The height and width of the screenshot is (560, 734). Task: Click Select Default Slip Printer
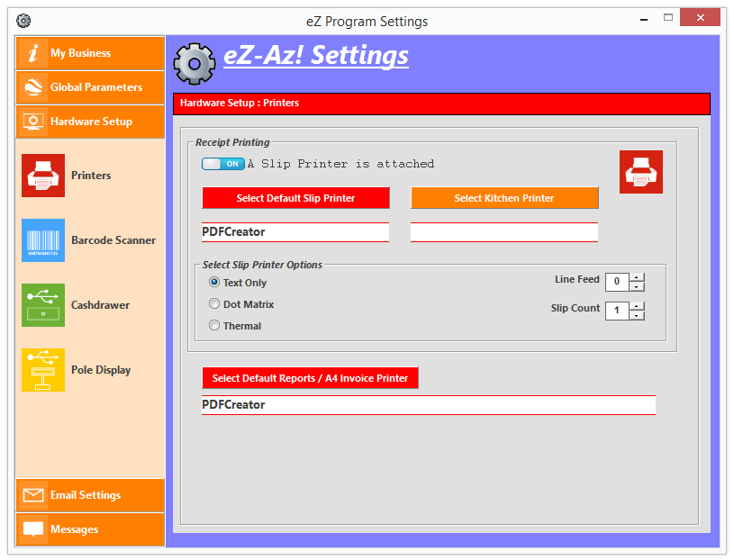click(x=295, y=197)
